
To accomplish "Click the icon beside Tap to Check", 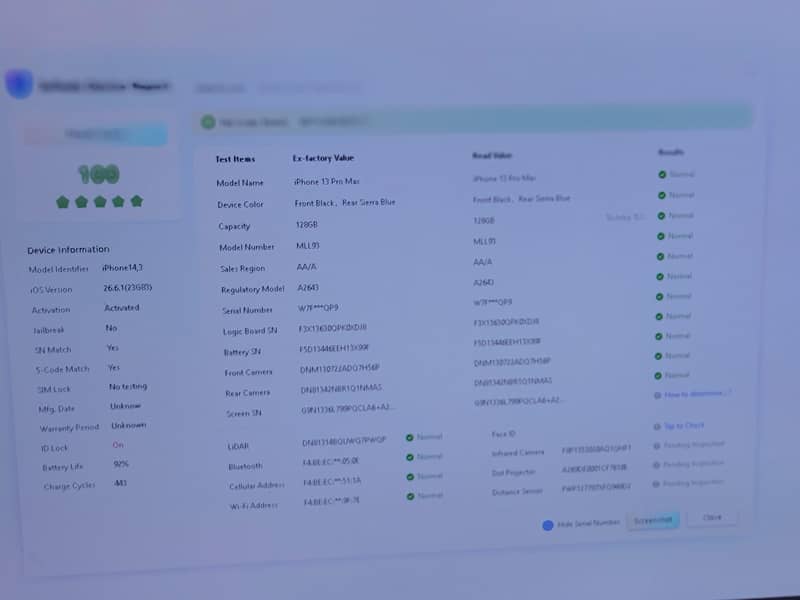I will pyautogui.click(x=657, y=427).
